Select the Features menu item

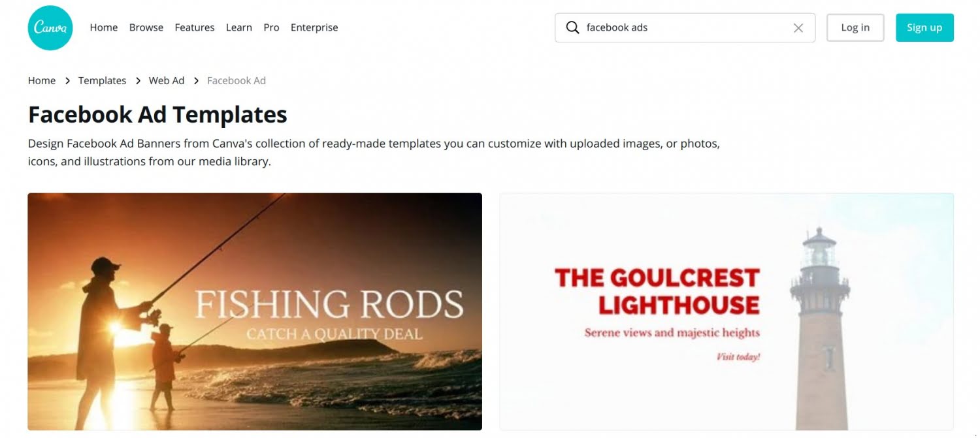click(194, 27)
